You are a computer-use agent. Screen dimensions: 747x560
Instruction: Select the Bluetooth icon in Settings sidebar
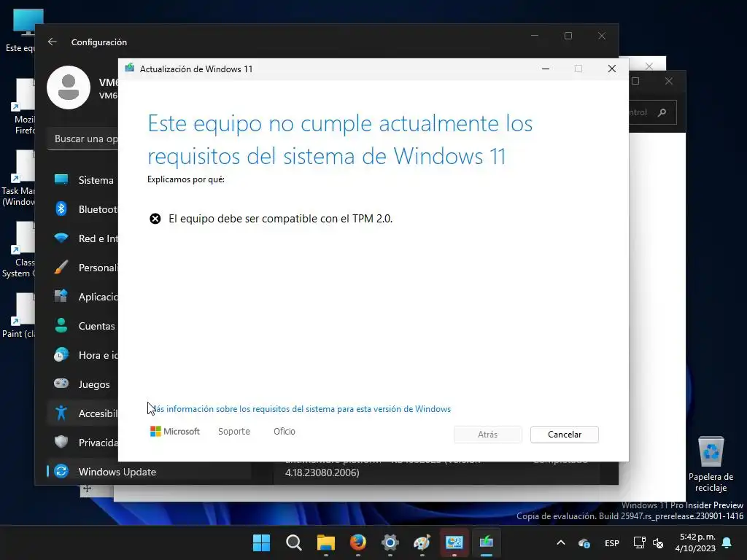pos(61,209)
